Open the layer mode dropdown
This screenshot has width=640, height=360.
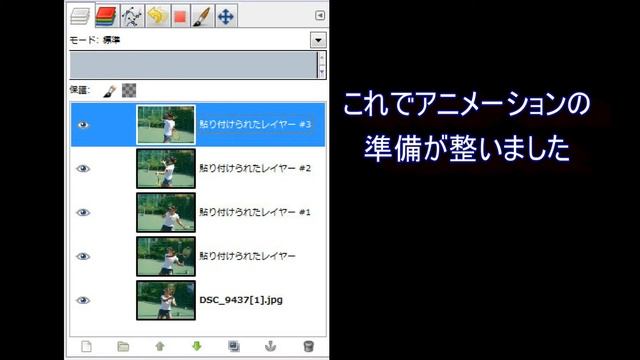(x=318, y=40)
